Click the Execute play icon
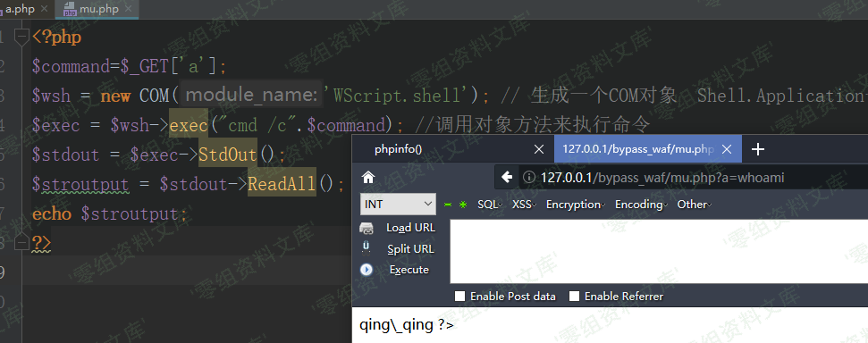Viewport: 868px width, 343px height. tap(367, 270)
